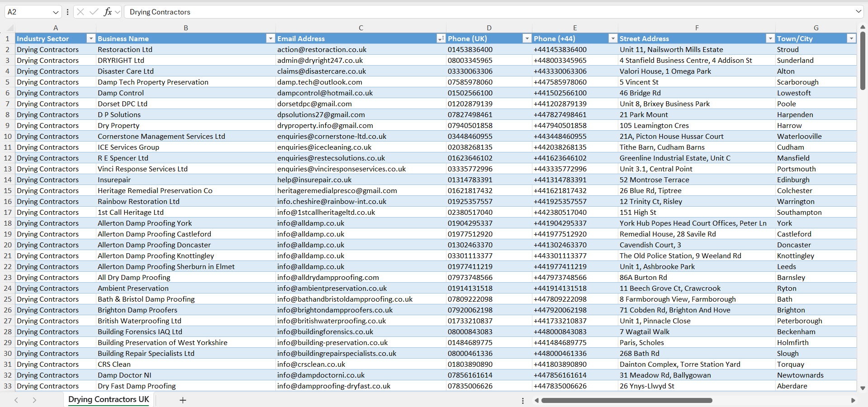
Task: Confirm the formula bar entry checkmark
Action: (94, 12)
